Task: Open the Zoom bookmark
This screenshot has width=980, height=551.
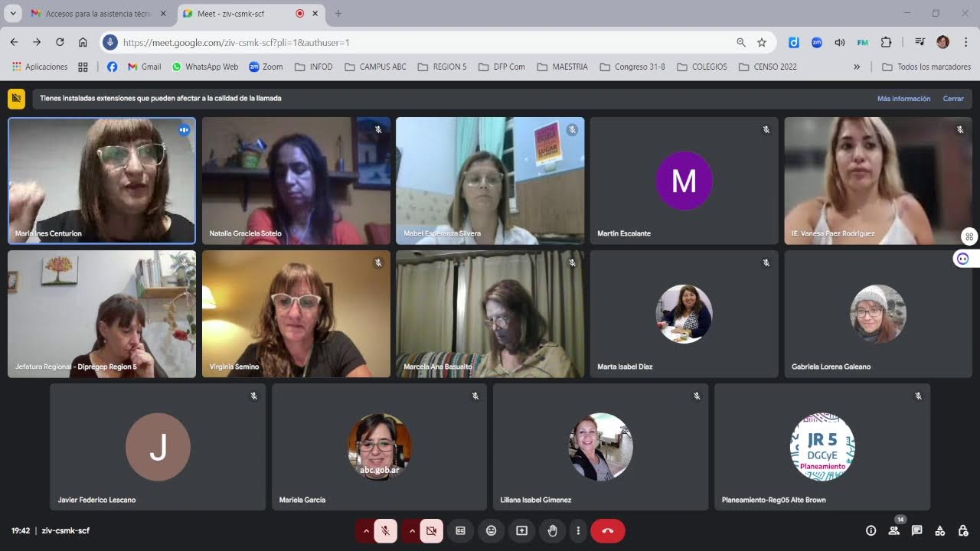Action: point(266,67)
